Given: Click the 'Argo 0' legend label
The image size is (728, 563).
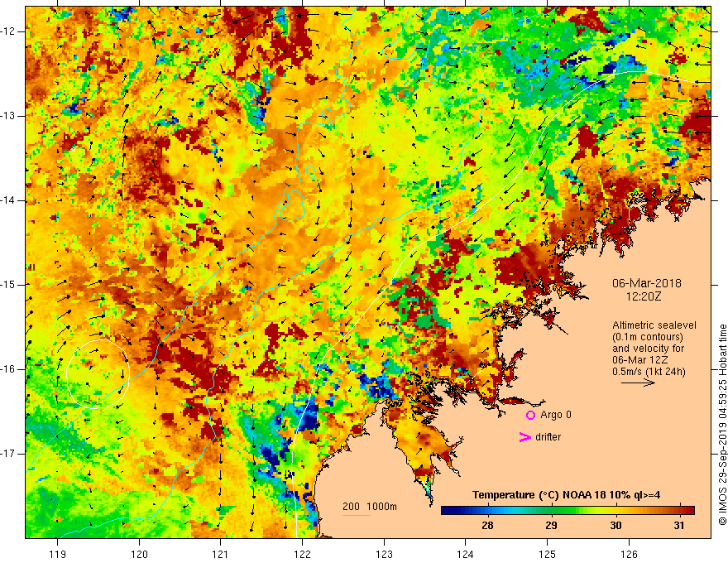Looking at the screenshot, I should (556, 415).
